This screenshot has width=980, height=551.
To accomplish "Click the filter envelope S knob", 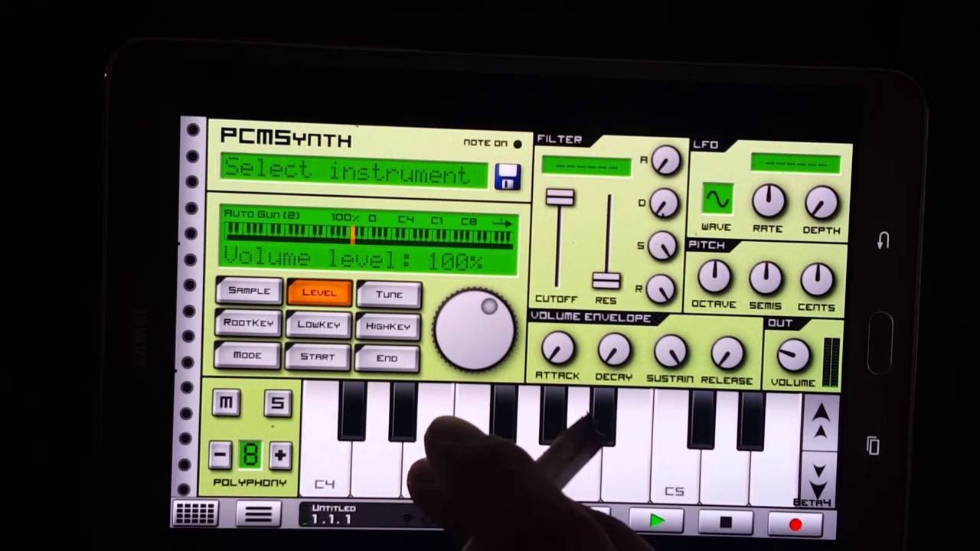I will [661, 246].
